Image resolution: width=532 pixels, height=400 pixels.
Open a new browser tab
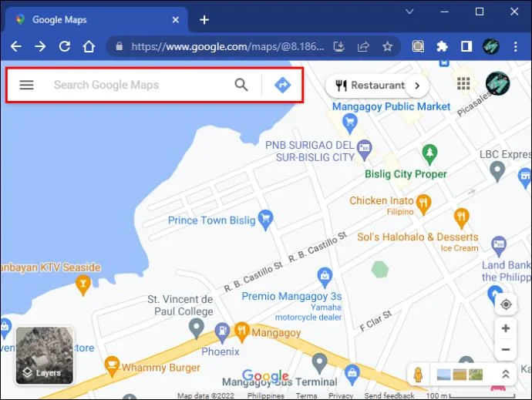[204, 20]
